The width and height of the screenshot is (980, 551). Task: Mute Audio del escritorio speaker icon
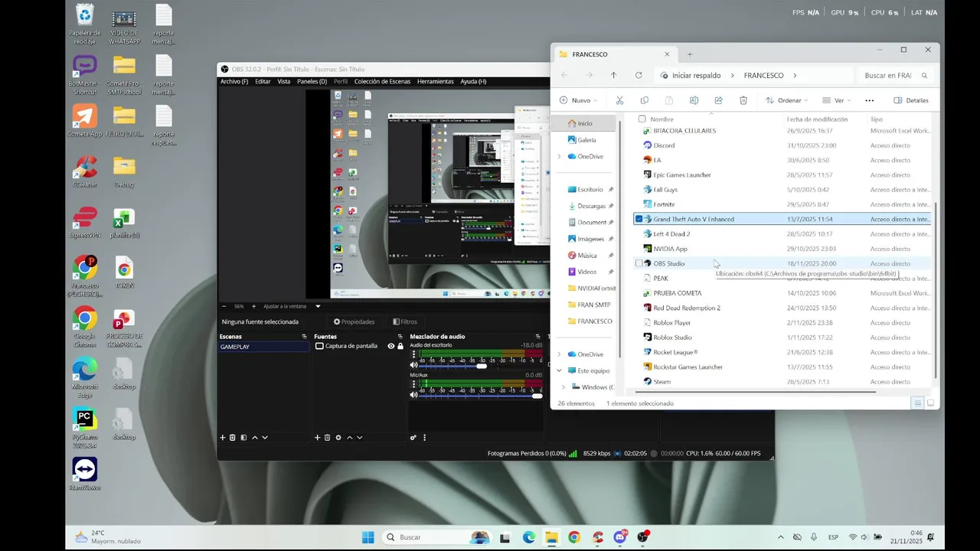coord(413,365)
